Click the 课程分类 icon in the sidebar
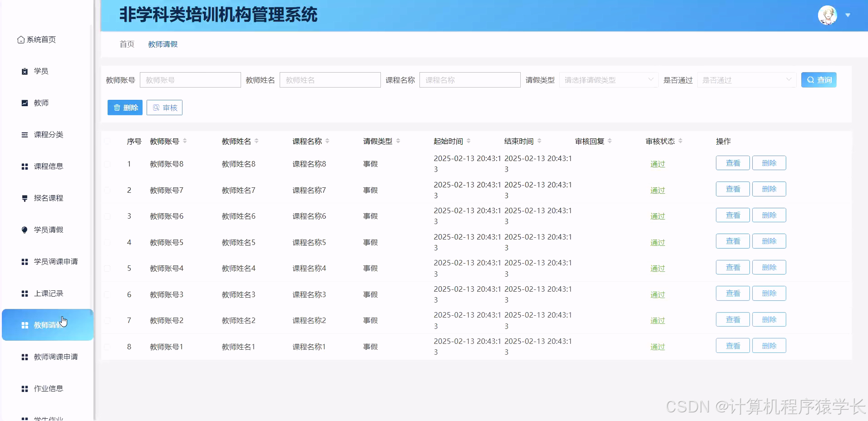This screenshot has width=868, height=421. (x=24, y=135)
